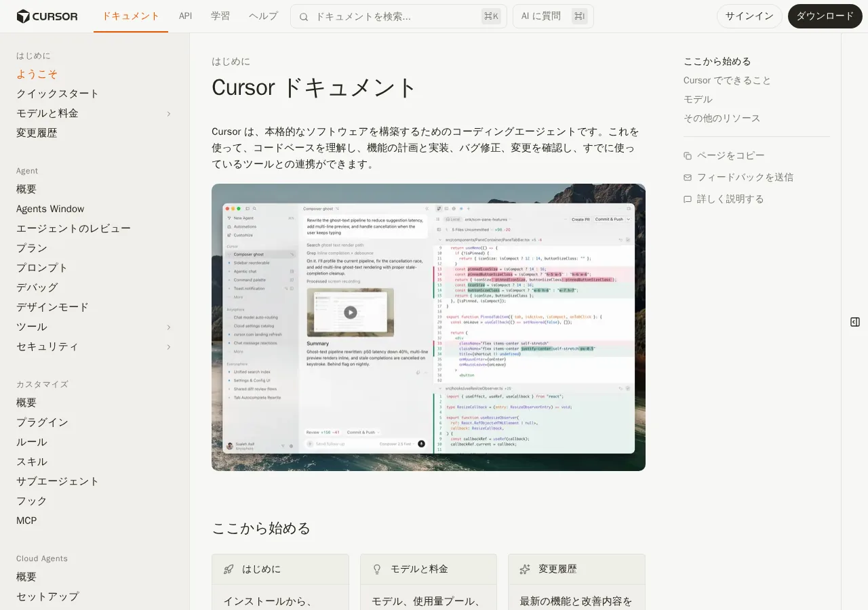Jump to ここから始める in table of contents

pos(717,62)
